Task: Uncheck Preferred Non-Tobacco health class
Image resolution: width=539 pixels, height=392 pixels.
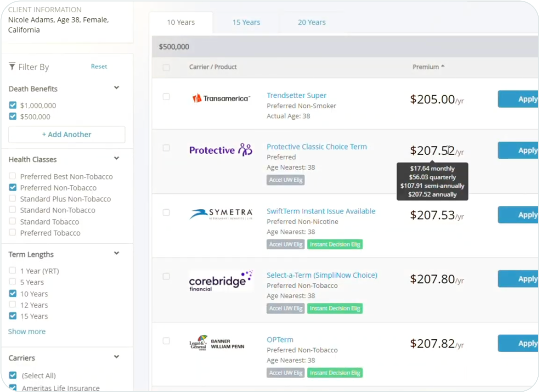Action: coord(13,187)
